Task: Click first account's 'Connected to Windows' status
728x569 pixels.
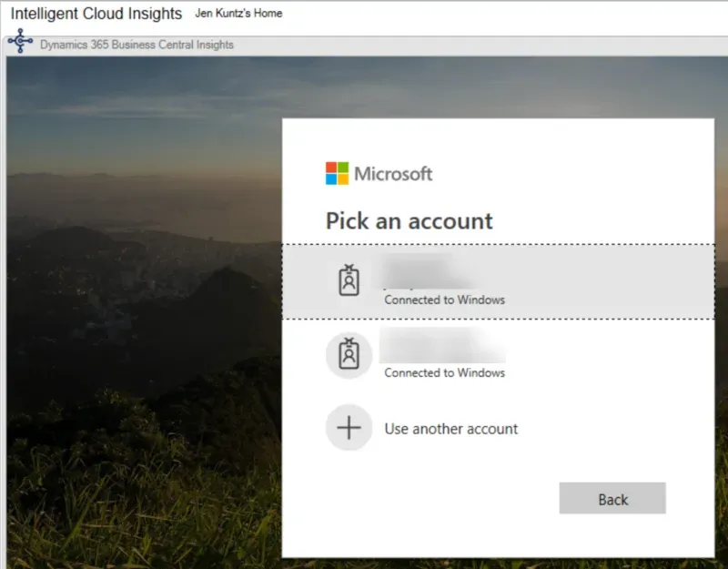Action: tap(444, 300)
